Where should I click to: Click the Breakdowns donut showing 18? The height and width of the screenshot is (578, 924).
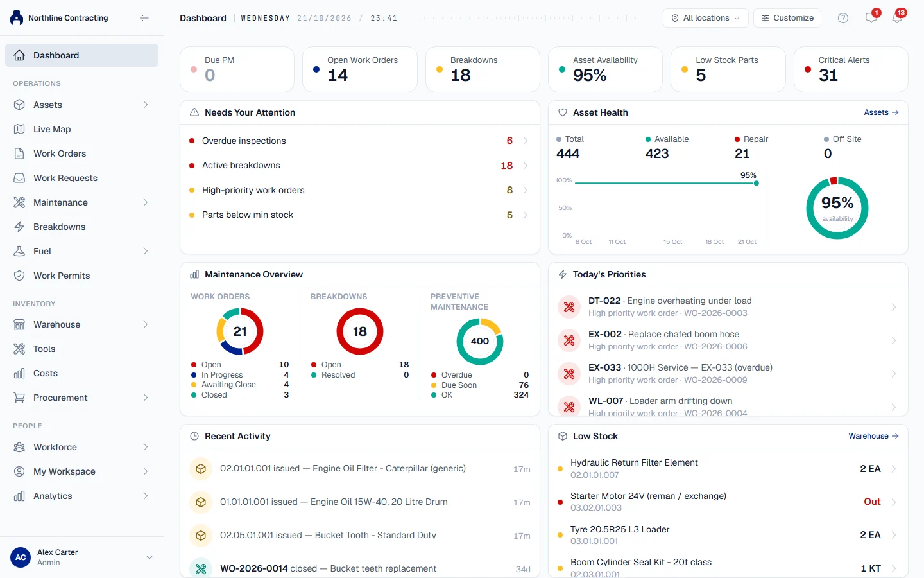point(360,331)
